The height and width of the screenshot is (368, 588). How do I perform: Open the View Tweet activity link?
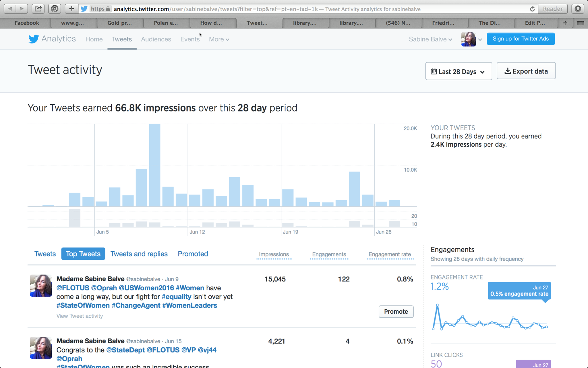pos(80,316)
